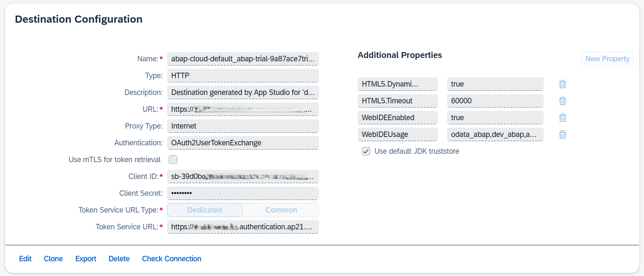This screenshot has width=644, height=276.
Task: Remove the WebIDEUsage property
Action: [x=562, y=134]
